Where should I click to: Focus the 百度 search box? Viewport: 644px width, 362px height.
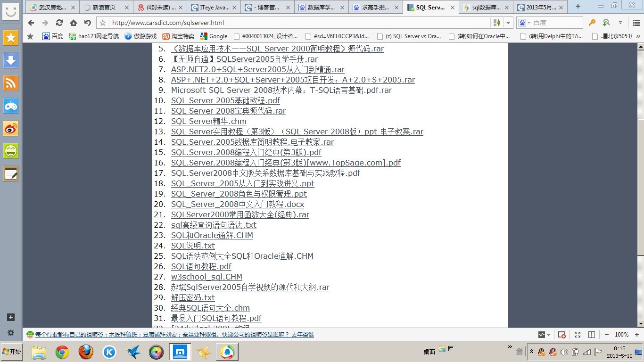(x=557, y=23)
